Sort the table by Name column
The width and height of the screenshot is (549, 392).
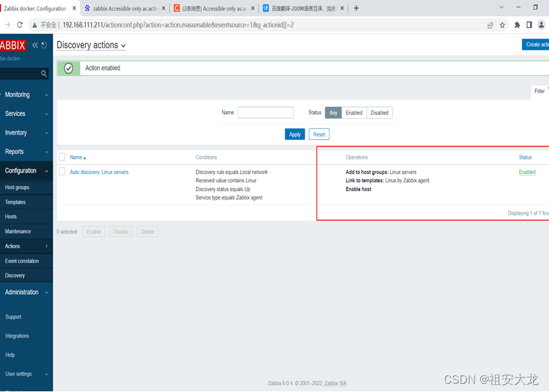[78, 157]
